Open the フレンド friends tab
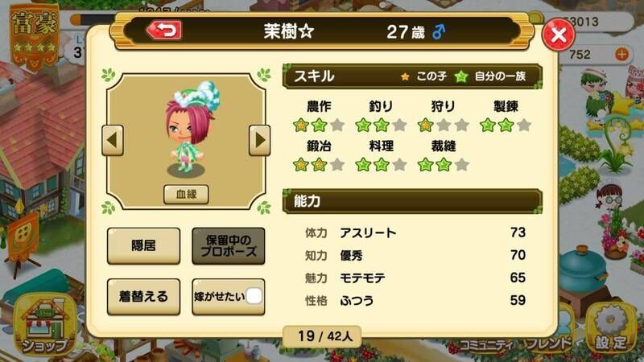This screenshot has height=362, width=644. pyautogui.click(x=548, y=344)
